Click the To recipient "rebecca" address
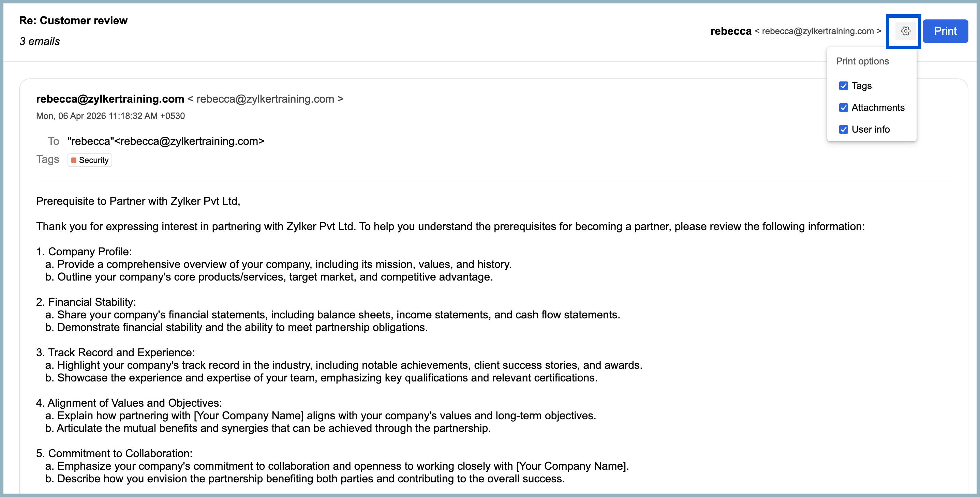980x497 pixels. point(166,141)
